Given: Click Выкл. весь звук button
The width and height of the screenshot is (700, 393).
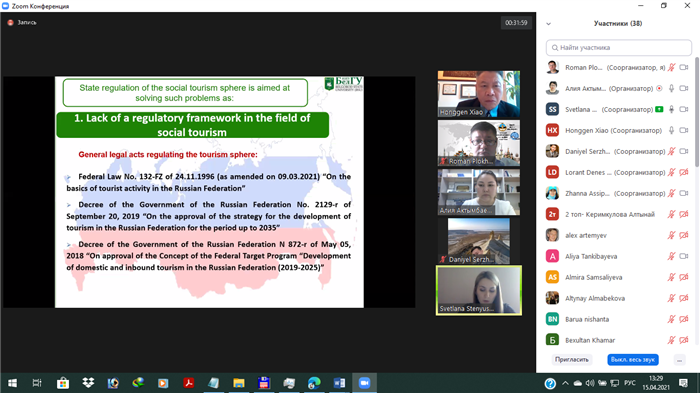Looking at the screenshot, I should pyautogui.click(x=633, y=360).
